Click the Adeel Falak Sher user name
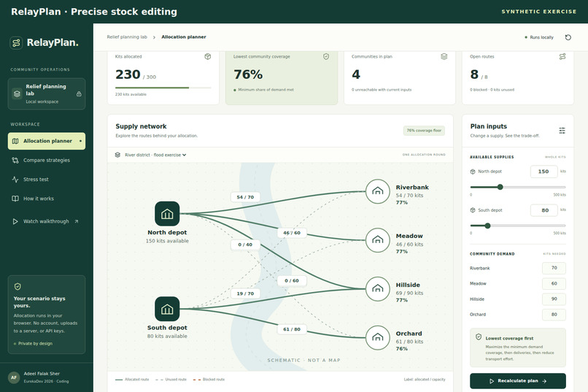 point(42,374)
